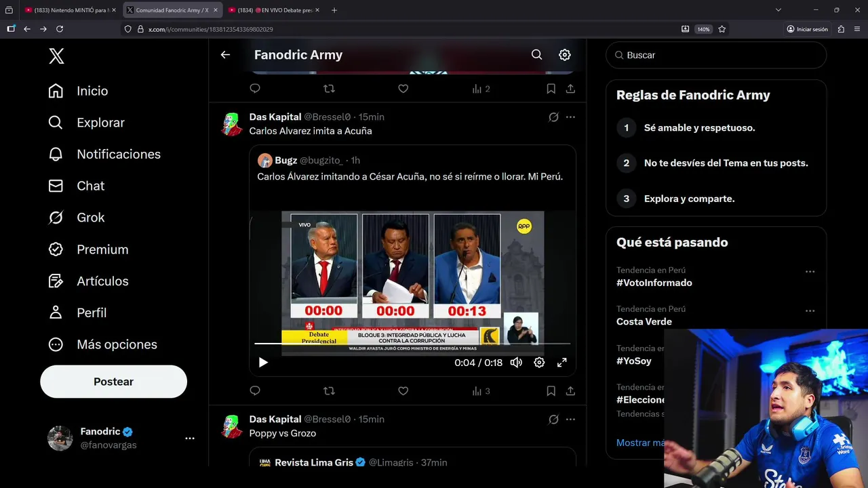
Task: Open Explorar from the sidebar
Action: [x=86, y=123]
